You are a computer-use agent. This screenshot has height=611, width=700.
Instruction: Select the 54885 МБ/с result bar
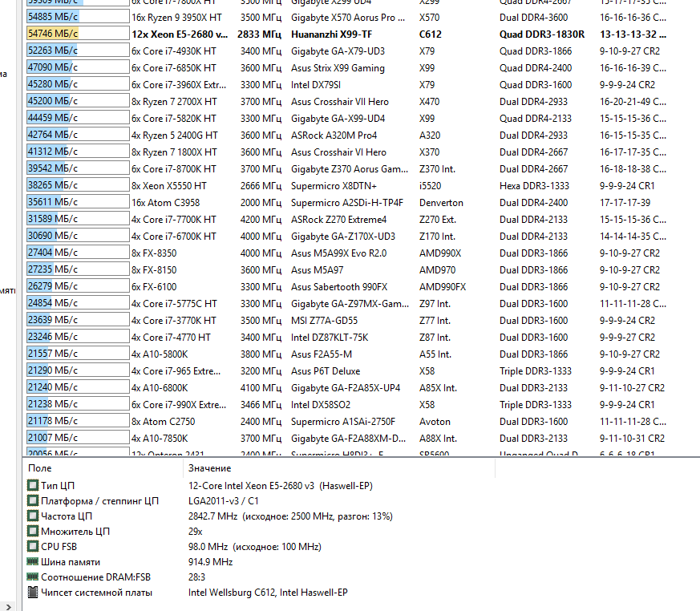coord(78,17)
